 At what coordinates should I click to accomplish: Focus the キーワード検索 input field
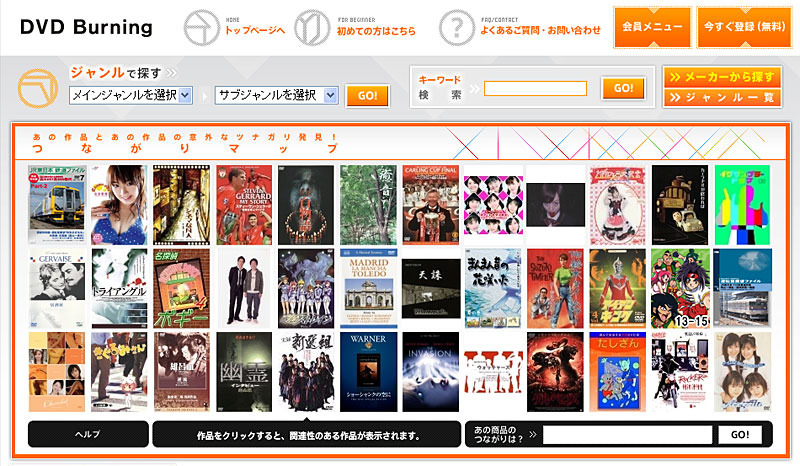535,88
